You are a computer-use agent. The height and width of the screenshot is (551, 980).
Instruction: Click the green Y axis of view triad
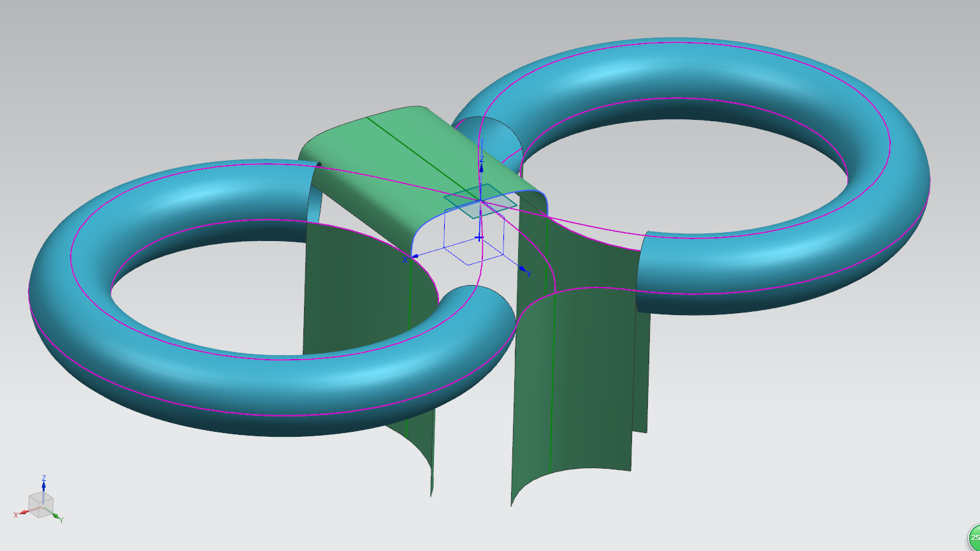(57, 517)
